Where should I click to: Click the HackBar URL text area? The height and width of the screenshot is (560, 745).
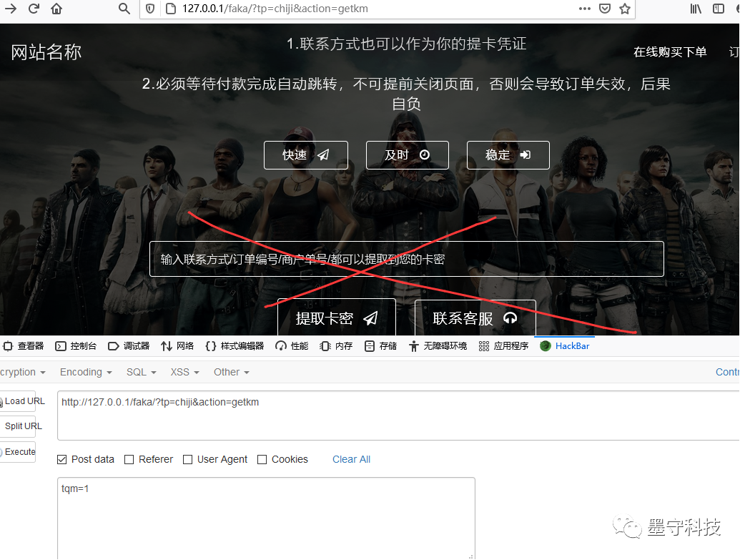pyautogui.click(x=398, y=416)
